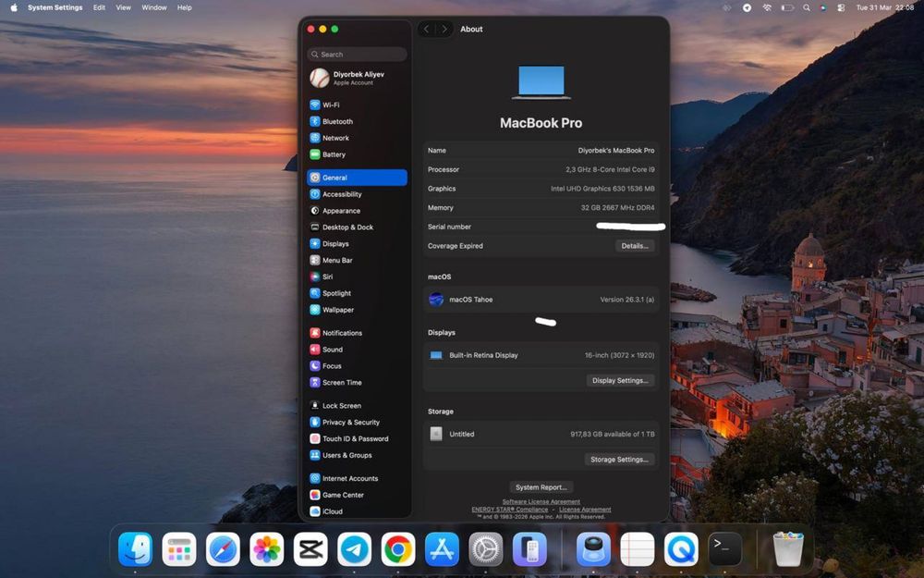Screen dimensions: 924x578
Task: Open Safari from the Dock
Action: coord(223,549)
